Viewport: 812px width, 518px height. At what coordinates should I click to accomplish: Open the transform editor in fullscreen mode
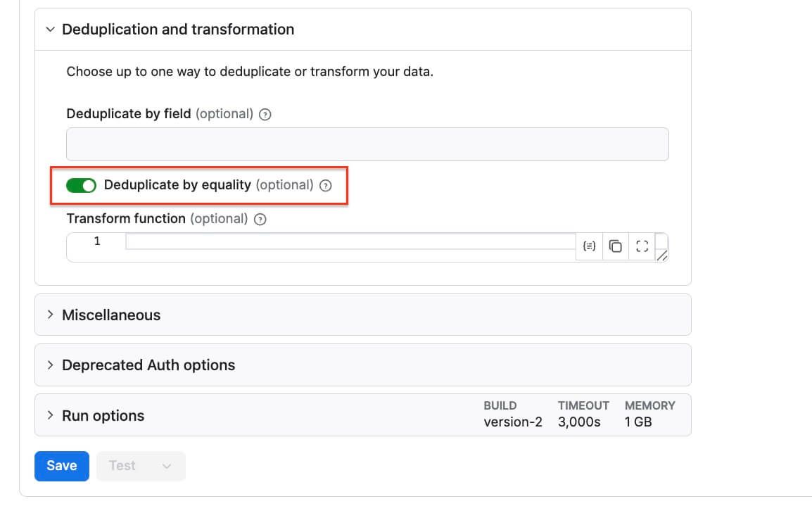642,246
